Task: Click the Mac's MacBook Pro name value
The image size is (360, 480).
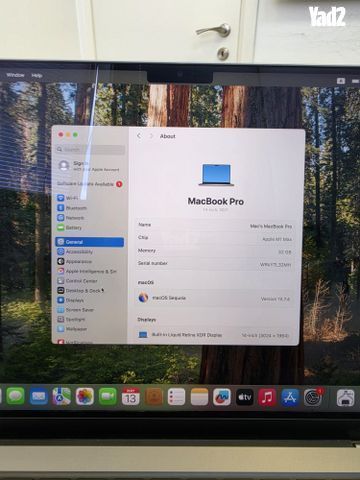Action: 271,226
